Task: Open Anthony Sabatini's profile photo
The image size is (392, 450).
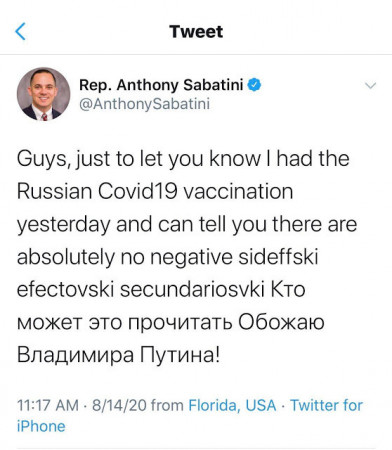Action: (x=44, y=94)
